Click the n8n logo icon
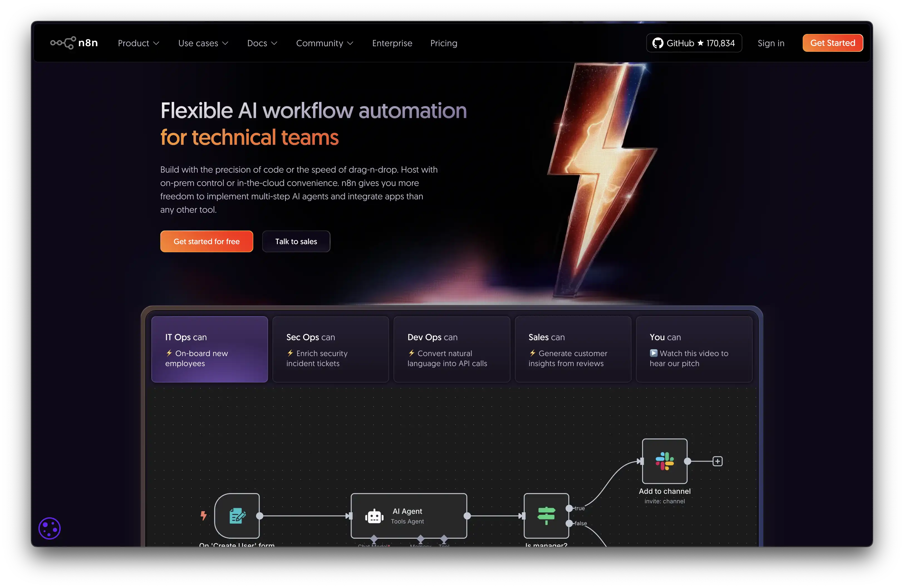 [x=63, y=43]
